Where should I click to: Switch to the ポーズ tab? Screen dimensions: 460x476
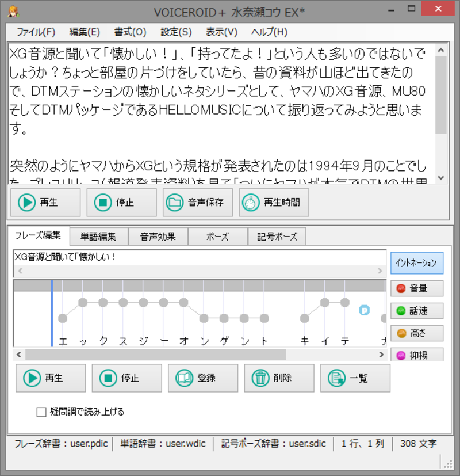217,237
